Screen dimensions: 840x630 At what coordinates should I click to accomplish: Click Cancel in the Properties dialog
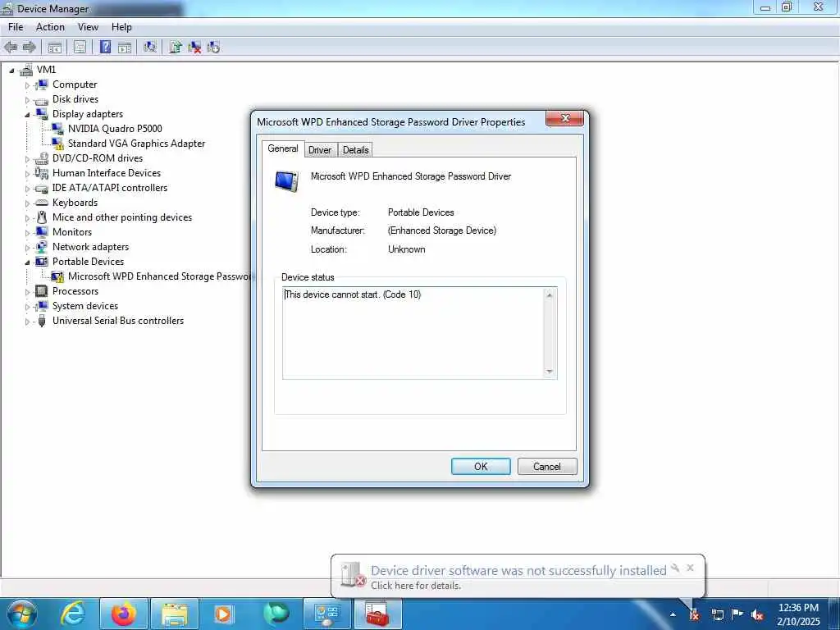pos(547,466)
